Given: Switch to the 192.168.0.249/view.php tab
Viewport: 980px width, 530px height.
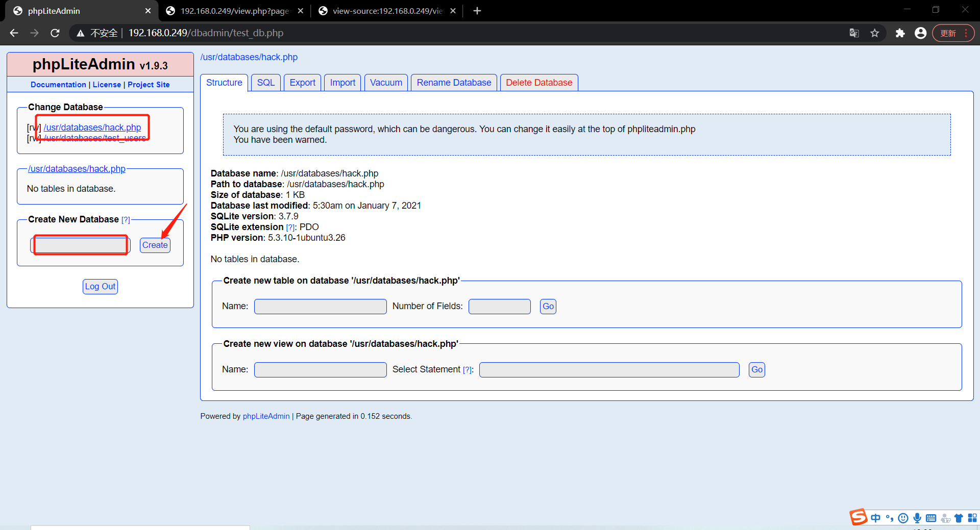Looking at the screenshot, I should [x=234, y=11].
